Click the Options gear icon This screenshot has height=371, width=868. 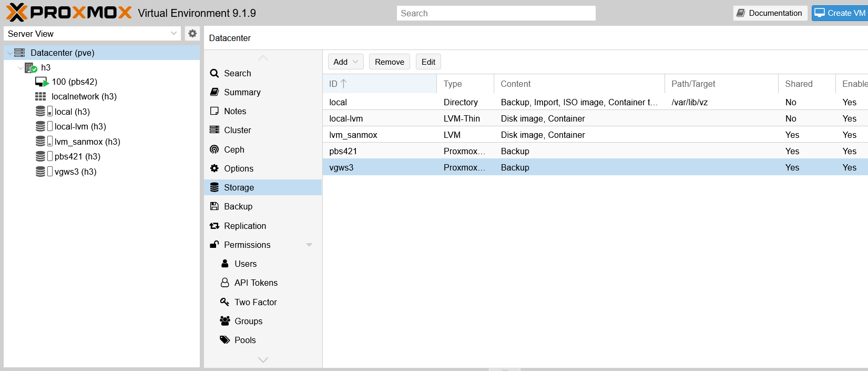click(215, 168)
